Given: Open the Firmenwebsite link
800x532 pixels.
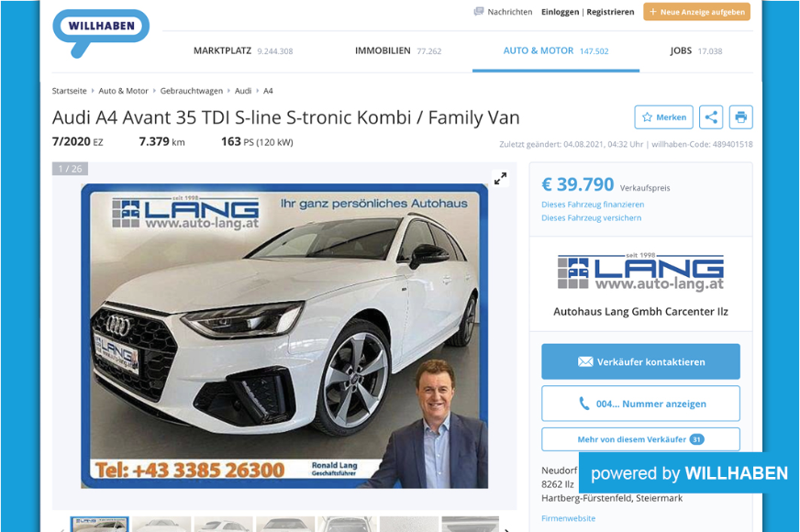Looking at the screenshot, I should click(569, 518).
